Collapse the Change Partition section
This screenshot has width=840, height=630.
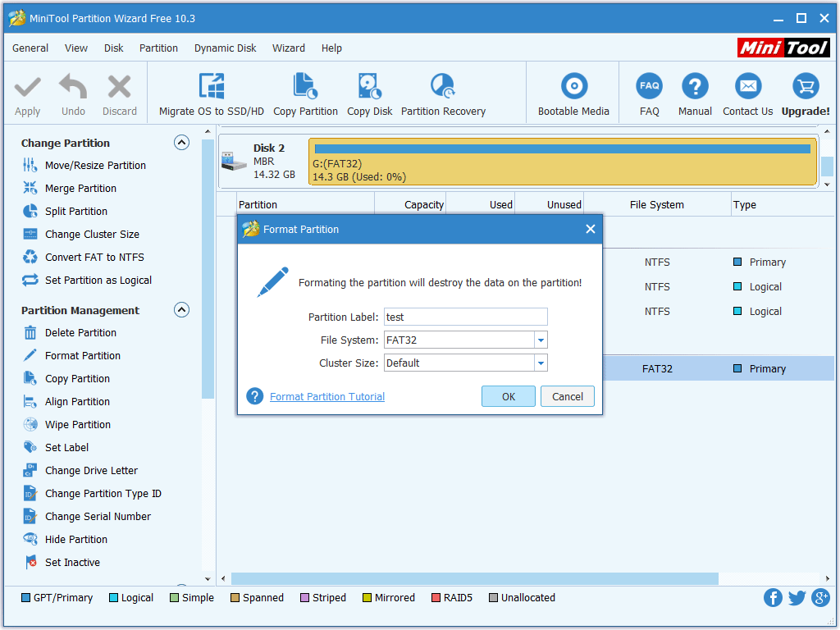tap(182, 143)
